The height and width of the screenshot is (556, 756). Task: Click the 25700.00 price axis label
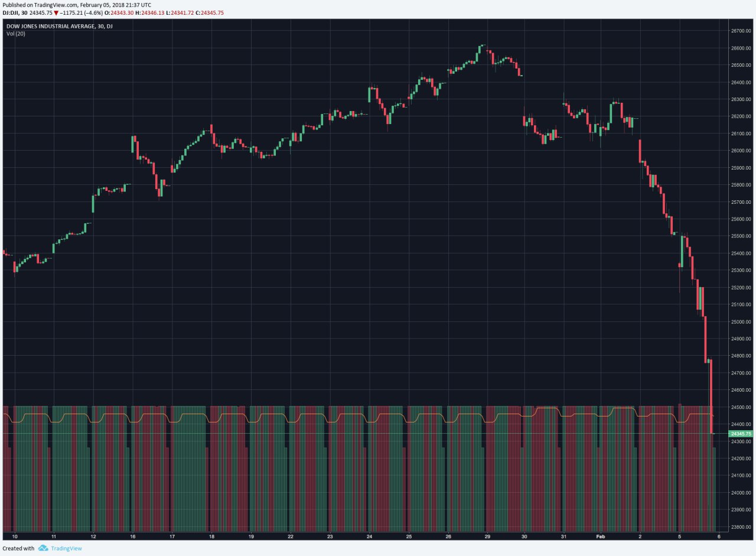(741, 202)
